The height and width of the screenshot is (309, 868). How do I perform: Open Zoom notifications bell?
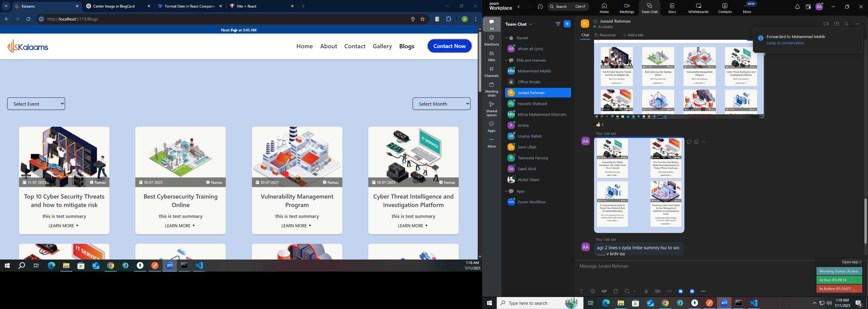click(797, 7)
